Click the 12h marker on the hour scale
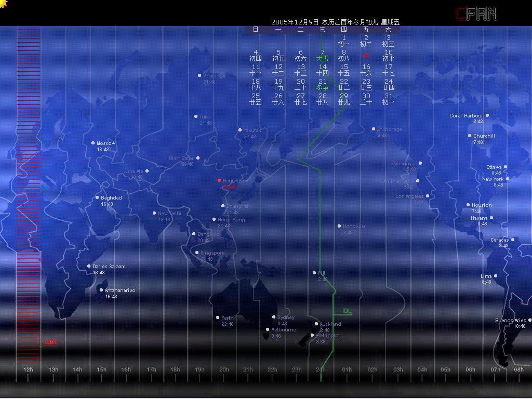 [28, 369]
